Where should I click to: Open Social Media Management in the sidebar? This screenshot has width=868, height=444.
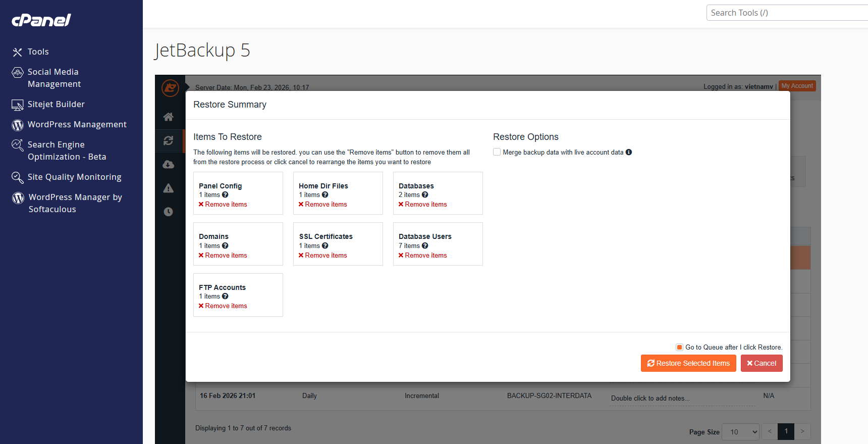point(54,78)
